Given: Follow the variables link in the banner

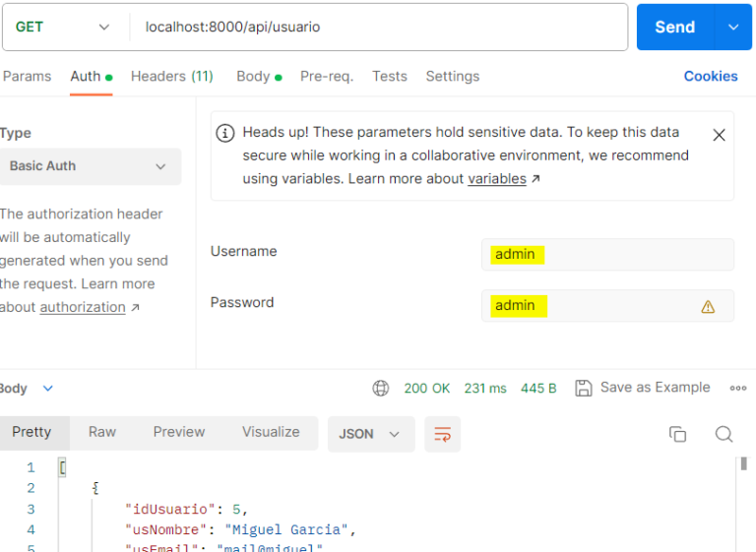Looking at the screenshot, I should click(x=497, y=179).
